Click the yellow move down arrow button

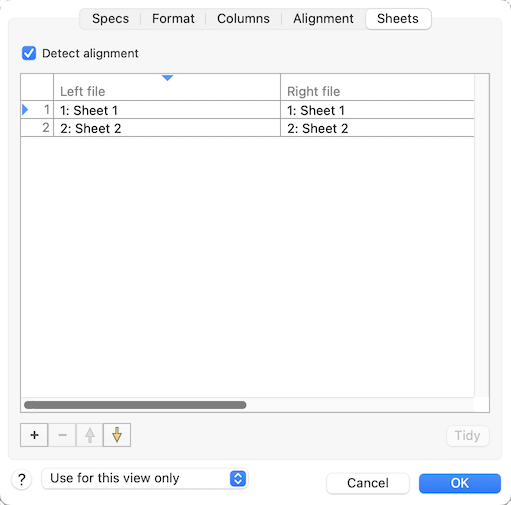(x=117, y=435)
